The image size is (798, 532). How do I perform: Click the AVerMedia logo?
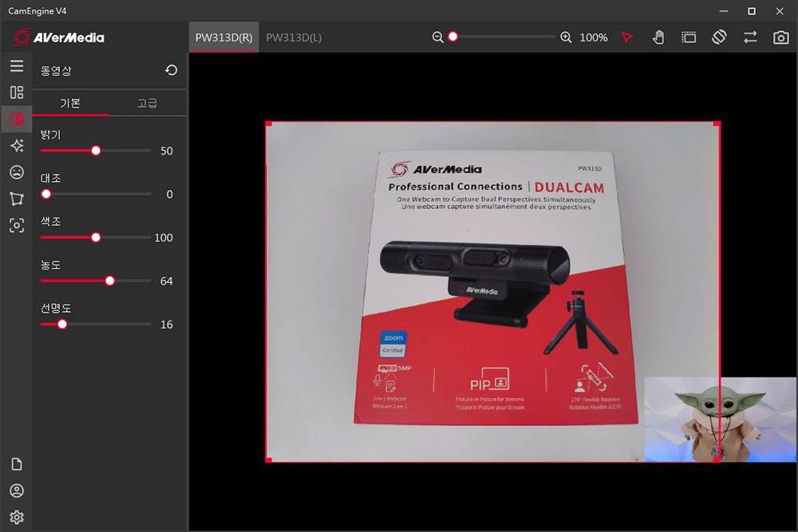tap(58, 37)
